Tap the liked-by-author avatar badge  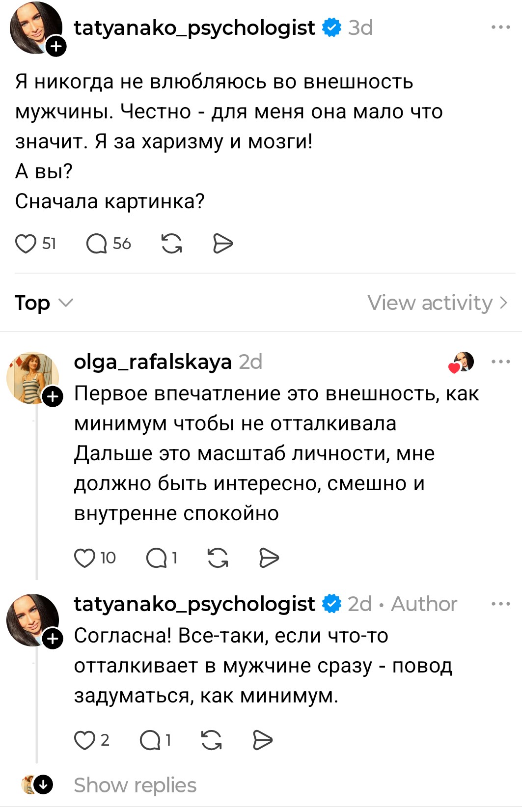(461, 363)
